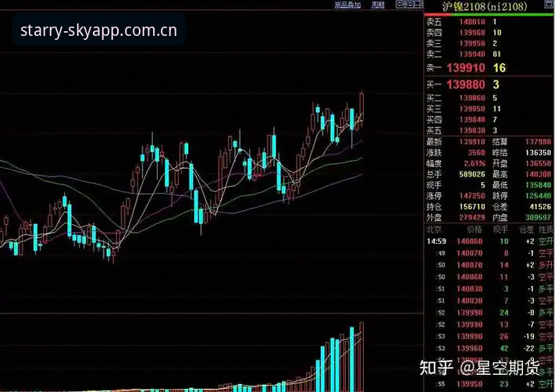Click the 开盘 value 136550
This screenshot has width=555, height=392.
[x=538, y=164]
